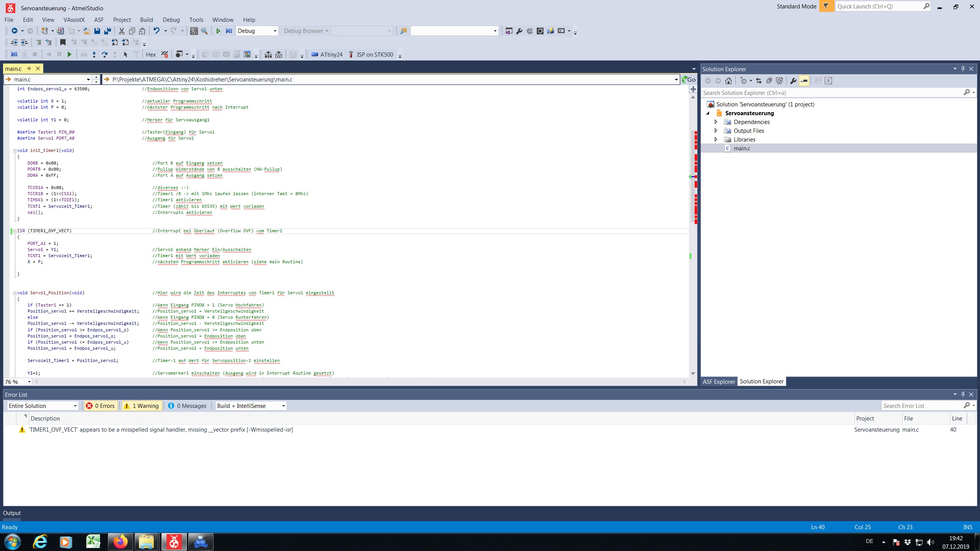Enable the Preview Selected Items toggle
Screen dimensions: 980x551
click(804, 81)
